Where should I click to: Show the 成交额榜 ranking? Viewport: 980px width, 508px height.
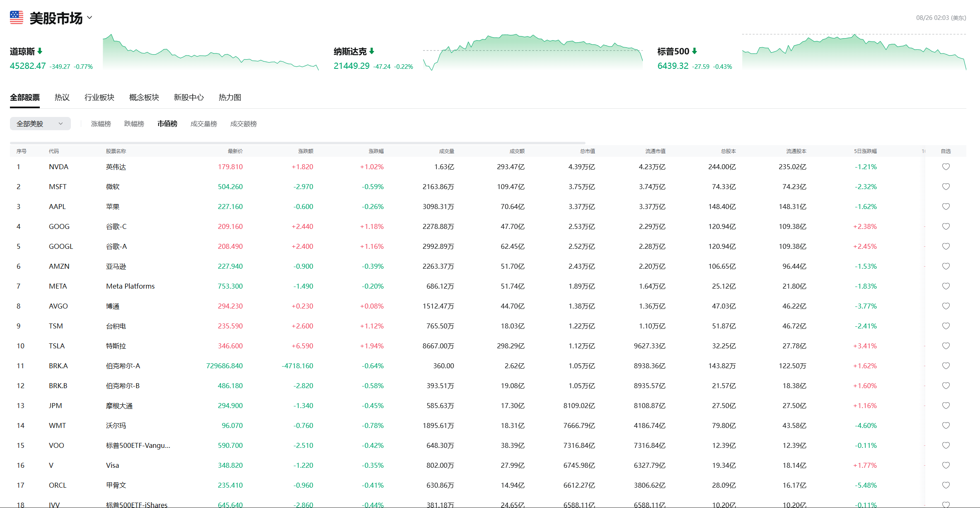click(x=244, y=124)
